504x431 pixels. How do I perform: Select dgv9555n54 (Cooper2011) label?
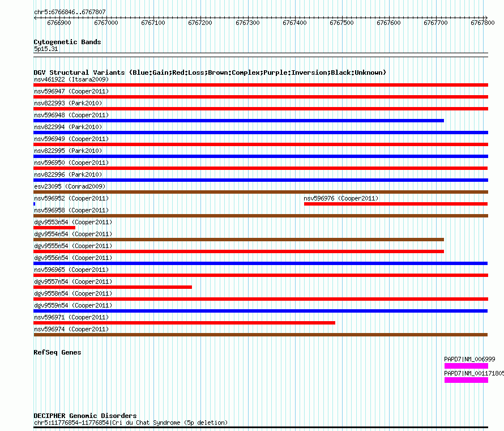coord(73,246)
